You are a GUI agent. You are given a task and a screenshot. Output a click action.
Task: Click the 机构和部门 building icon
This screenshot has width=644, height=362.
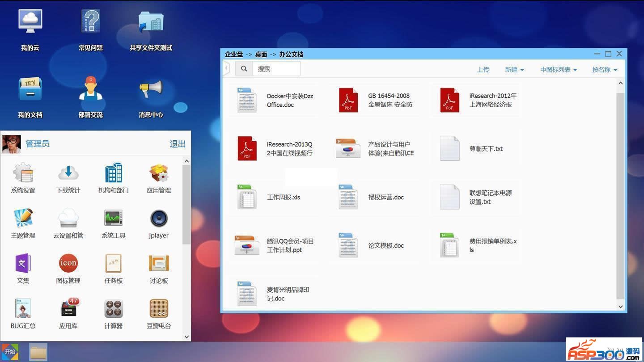[113, 173]
